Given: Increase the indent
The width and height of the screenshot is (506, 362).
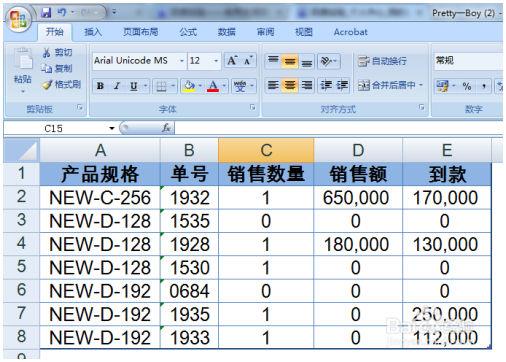Looking at the screenshot, I should [342, 85].
